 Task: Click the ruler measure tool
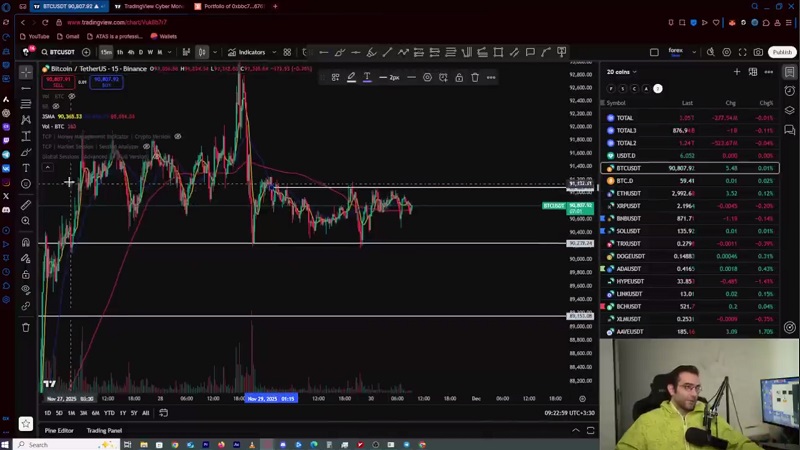pos(26,205)
